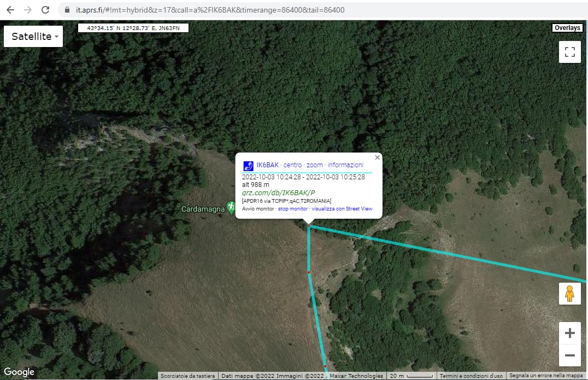This screenshot has width=588, height=380.
Task: Reload the aprs.fi page
Action: [45, 10]
